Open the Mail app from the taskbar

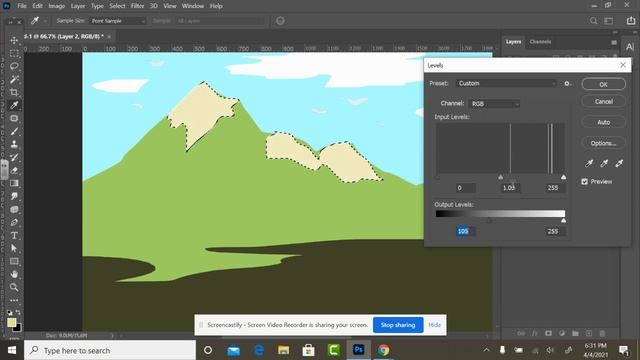233,350
